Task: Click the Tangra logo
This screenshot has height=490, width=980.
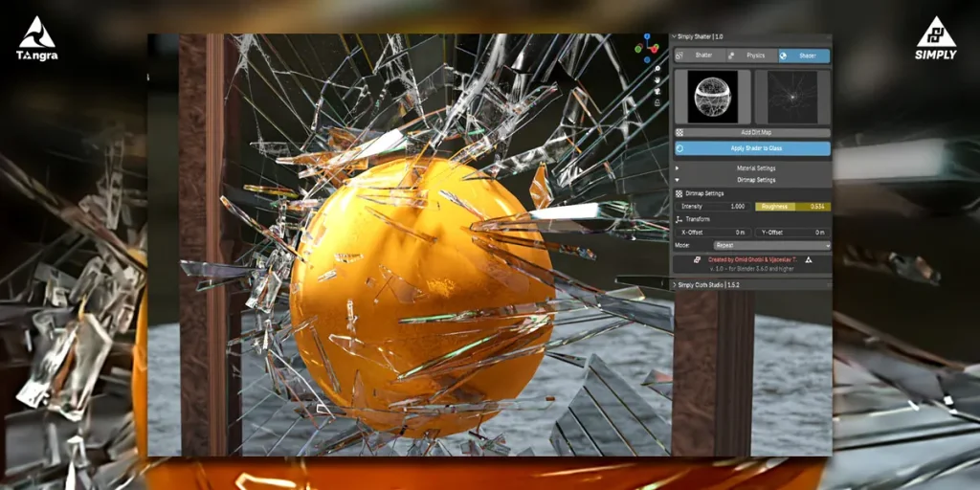Action: pos(36,38)
